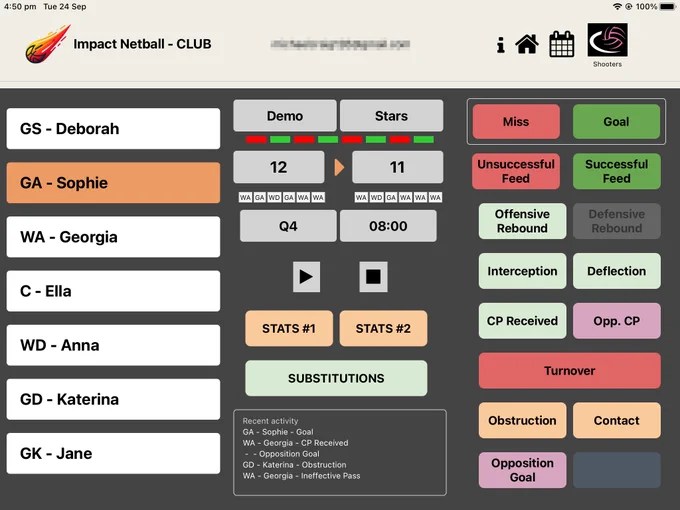Record an Interception
Image resolution: width=680 pixels, height=510 pixels.
(523, 271)
